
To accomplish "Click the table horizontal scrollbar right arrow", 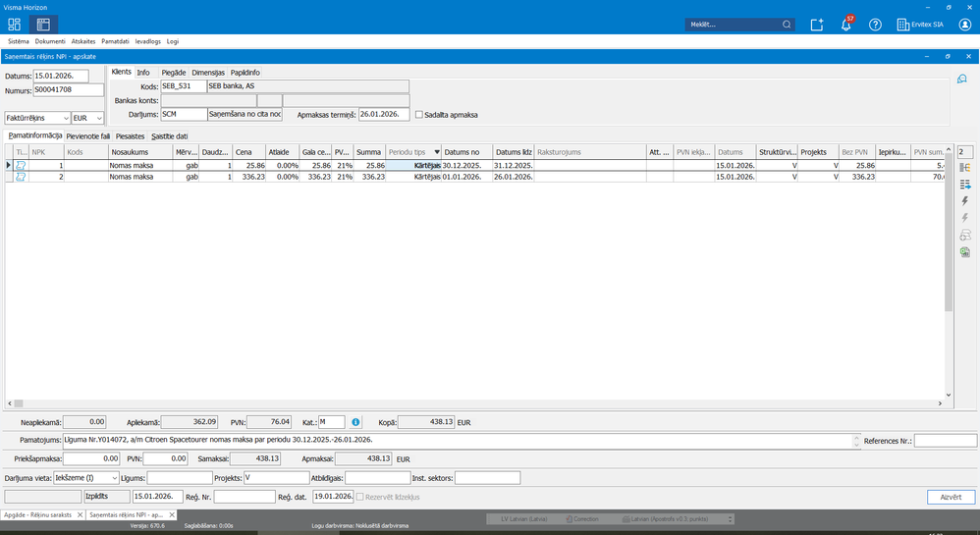I will (940, 403).
